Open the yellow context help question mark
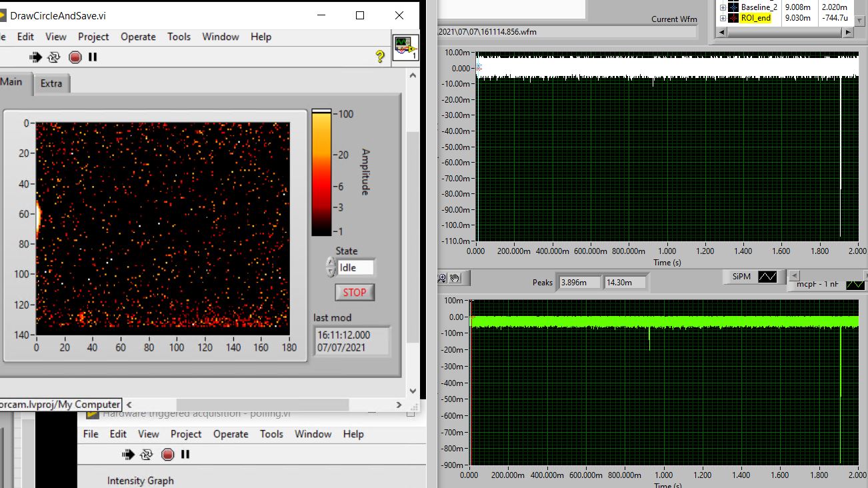 point(380,57)
